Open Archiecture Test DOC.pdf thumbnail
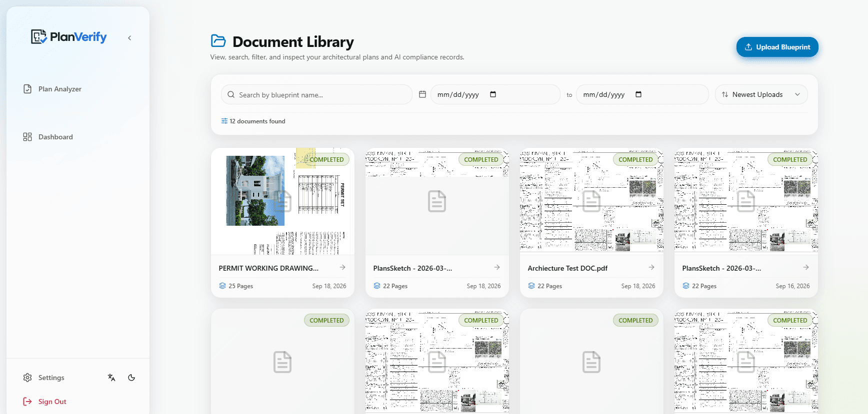 click(x=591, y=201)
